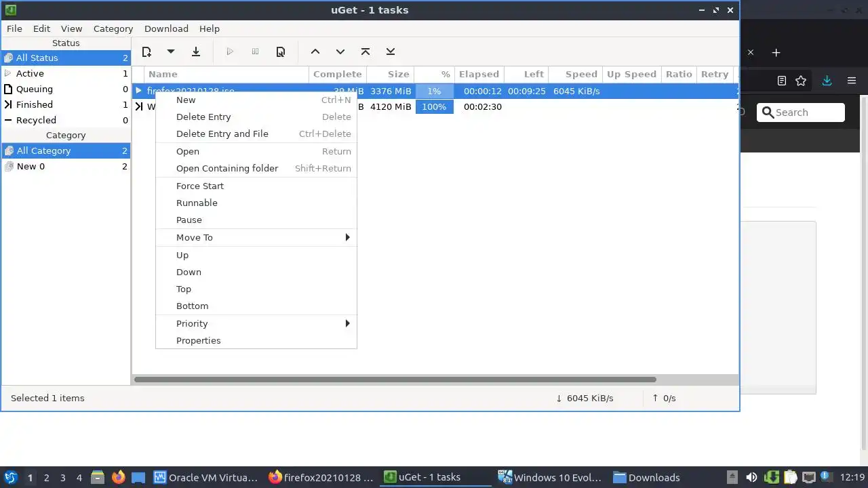Sort by Speed column header
The width and height of the screenshot is (868, 488).
pos(575,74)
